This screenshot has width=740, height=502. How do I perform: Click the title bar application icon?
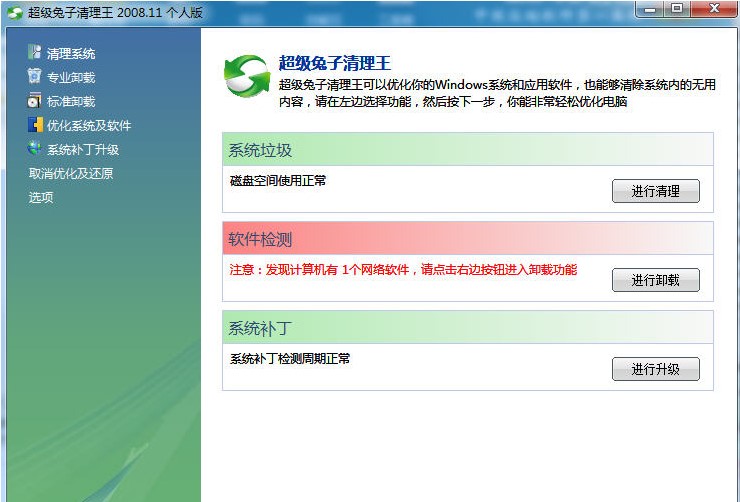point(15,13)
